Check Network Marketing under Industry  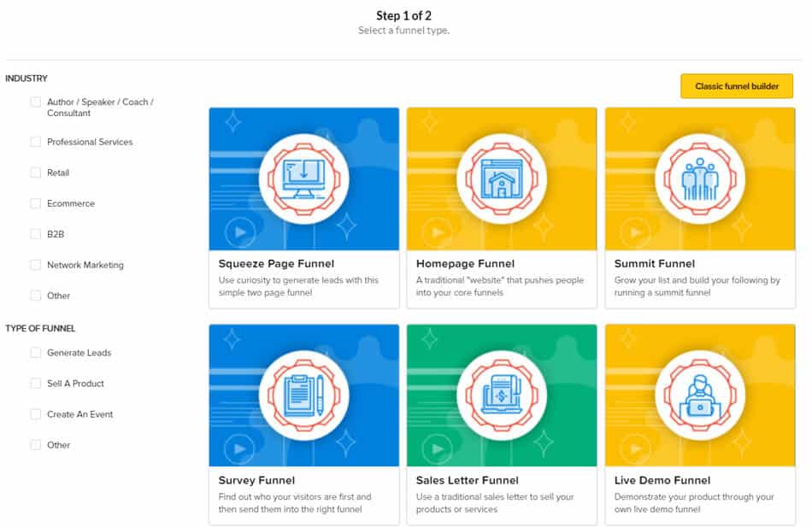[35, 265]
